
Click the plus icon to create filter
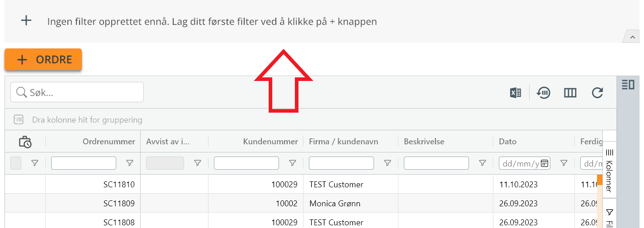26,20
